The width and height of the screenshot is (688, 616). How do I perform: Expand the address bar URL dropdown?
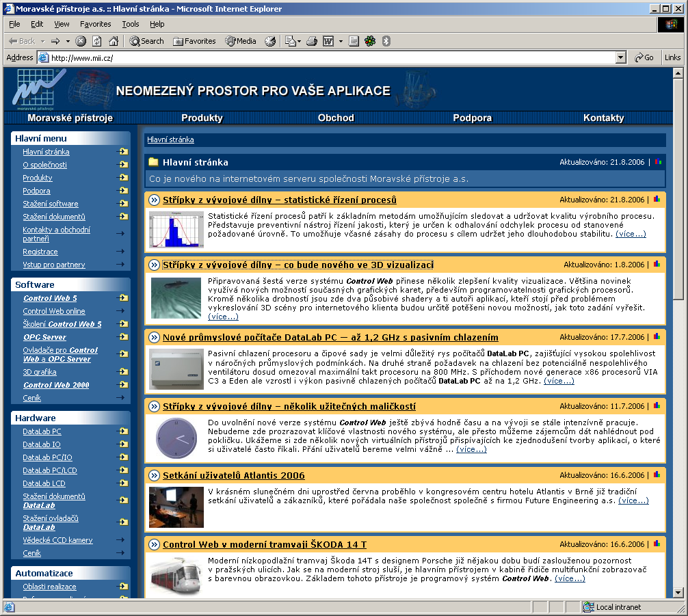(x=620, y=58)
